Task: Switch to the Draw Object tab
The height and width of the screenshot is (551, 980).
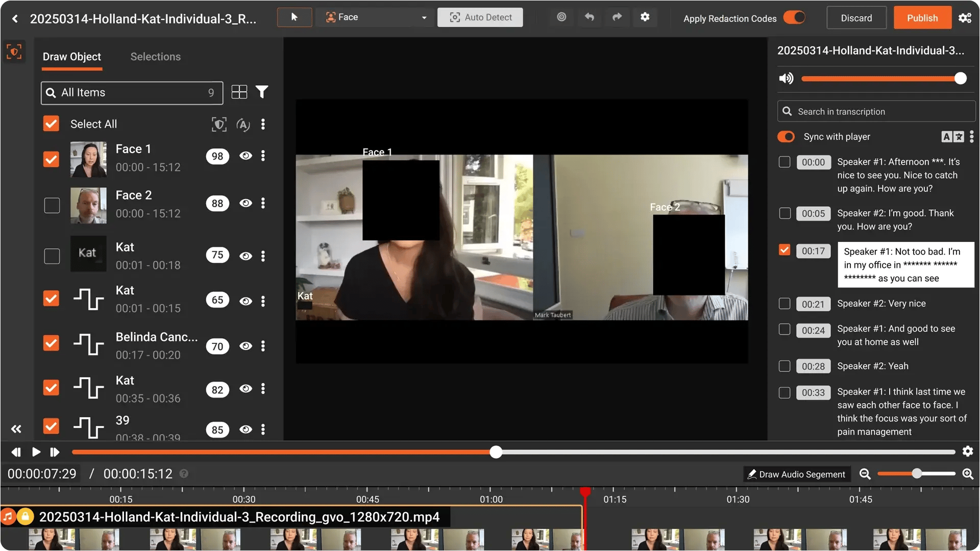Action: pos(72,57)
